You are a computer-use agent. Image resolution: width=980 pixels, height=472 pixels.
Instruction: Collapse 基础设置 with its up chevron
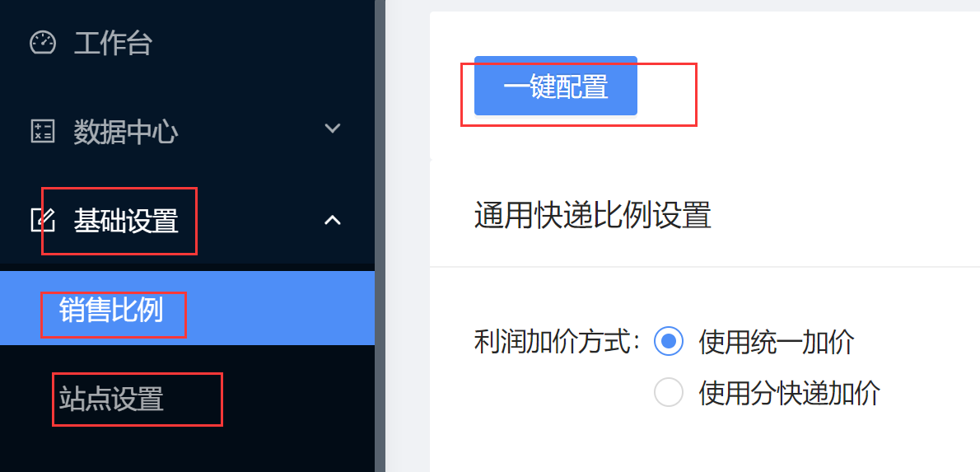(x=333, y=220)
